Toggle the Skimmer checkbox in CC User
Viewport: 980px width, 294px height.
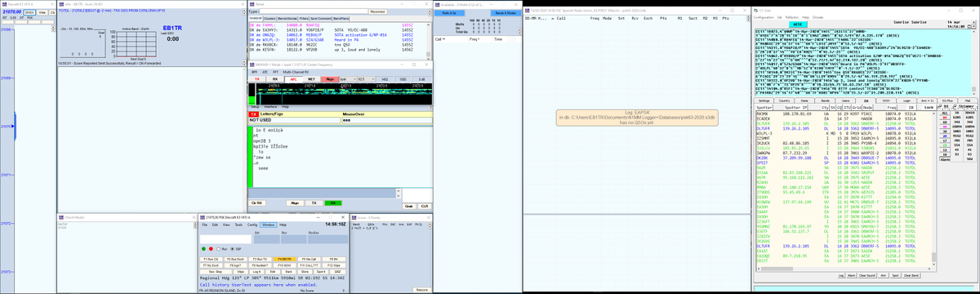coord(955,106)
